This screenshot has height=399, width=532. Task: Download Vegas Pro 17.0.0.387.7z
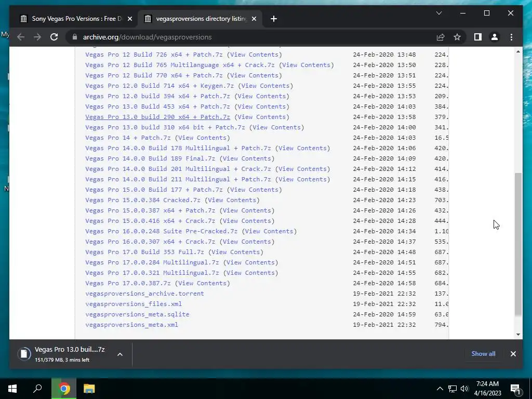click(x=128, y=283)
